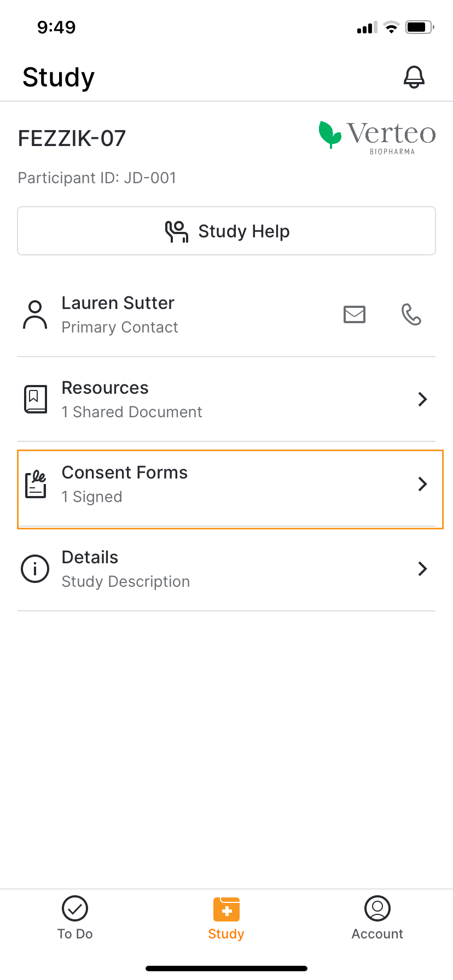
Task: Tap the FEZZIK-07 study title
Action: 72,138
